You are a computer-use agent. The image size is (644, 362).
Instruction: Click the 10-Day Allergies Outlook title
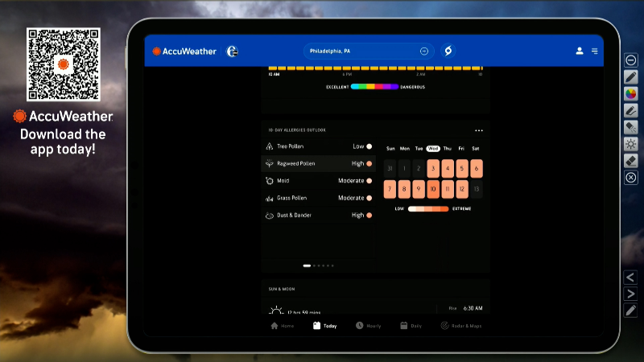[297, 130]
